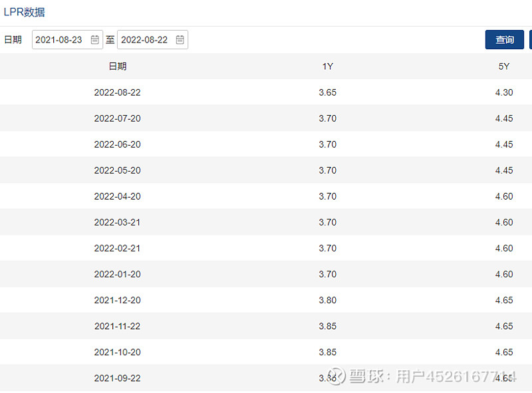Screen dimensions: 532x393
Task: Select the date cell 2021-09-22
Action: (x=118, y=378)
